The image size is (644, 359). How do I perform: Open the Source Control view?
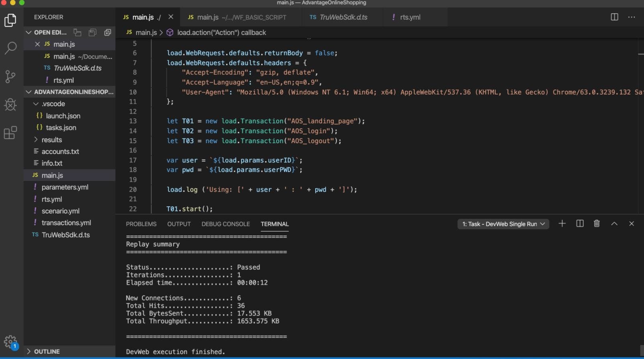tap(10, 76)
